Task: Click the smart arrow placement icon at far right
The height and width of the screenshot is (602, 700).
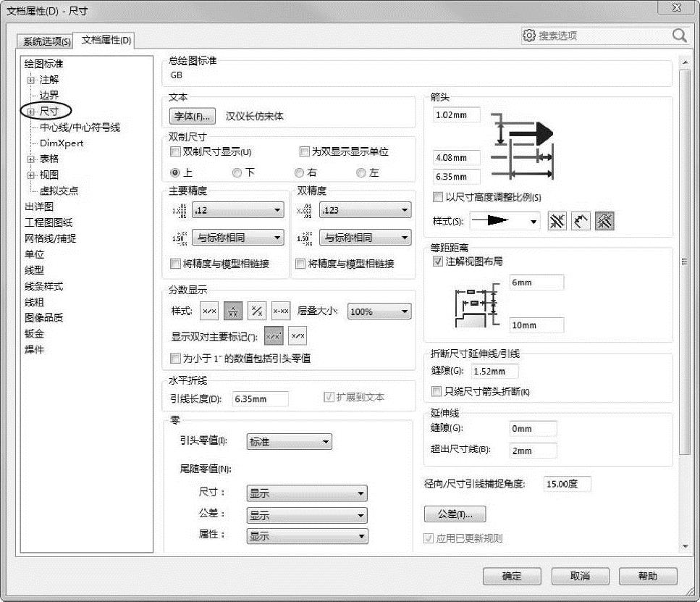Action: [604, 222]
